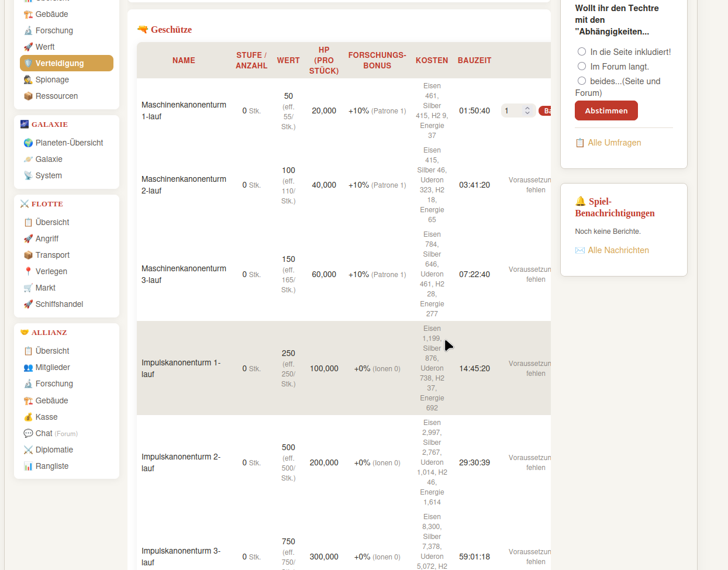Click the bar chart icon beside Rangliste

(28, 466)
